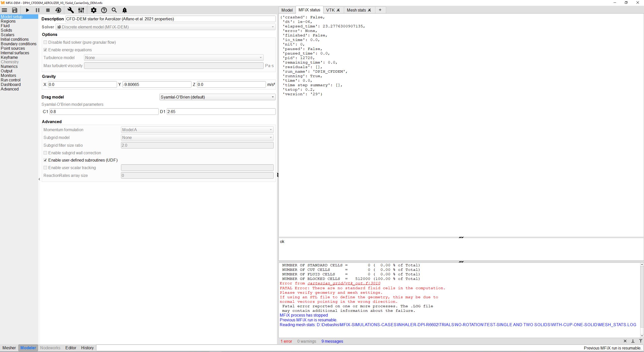Click the Save project icon
644x352 pixels.
pyautogui.click(x=15, y=10)
